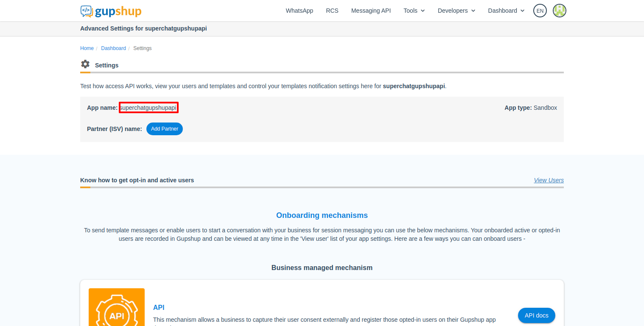The height and width of the screenshot is (326, 644).
Task: Open the user avatar profile icon
Action: [x=560, y=11]
